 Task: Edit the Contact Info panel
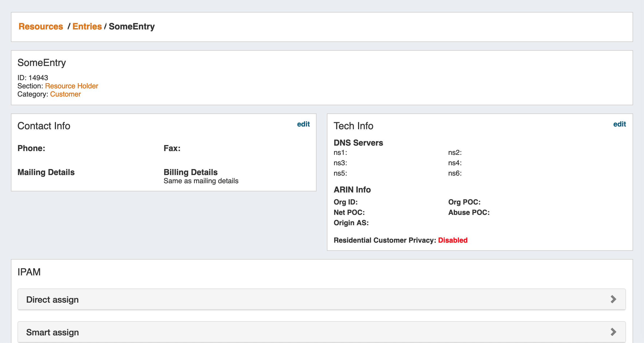303,124
